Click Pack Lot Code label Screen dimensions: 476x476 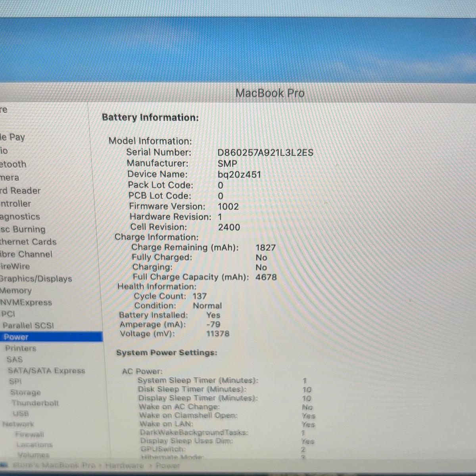160,185
